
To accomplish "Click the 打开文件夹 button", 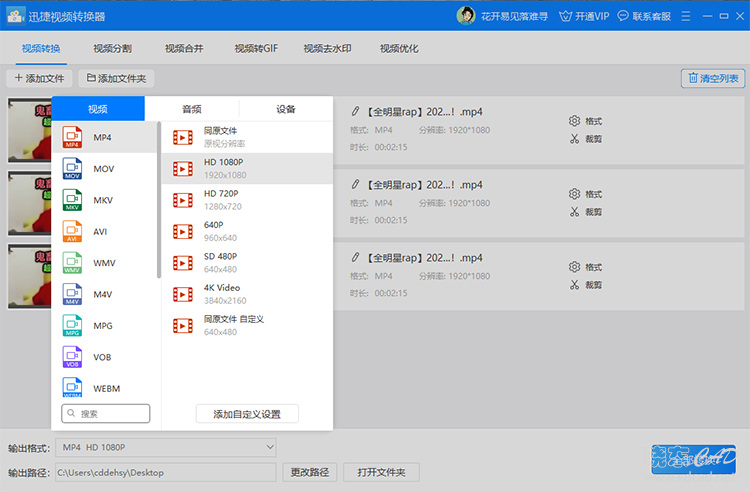I will coord(381,472).
